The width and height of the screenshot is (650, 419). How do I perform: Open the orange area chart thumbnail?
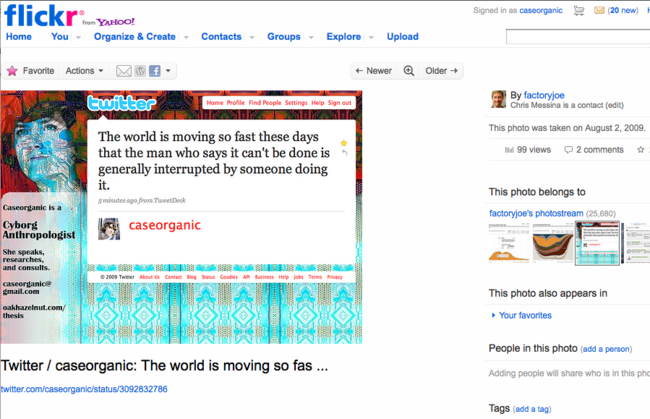(509, 242)
